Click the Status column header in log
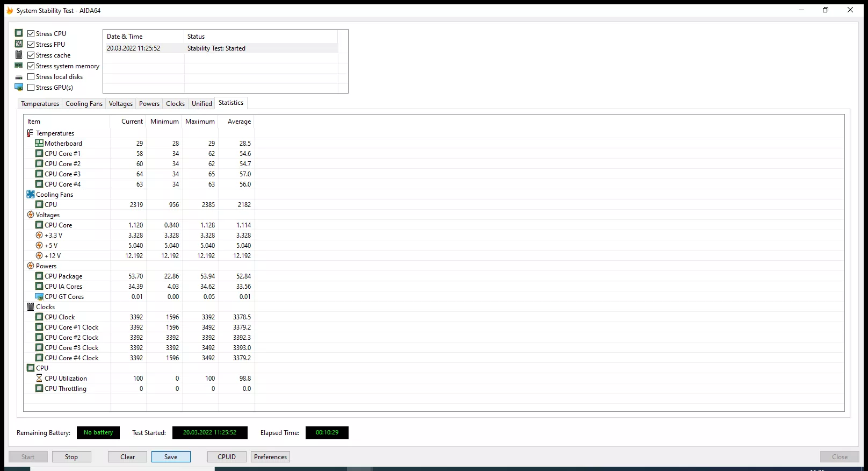The width and height of the screenshot is (868, 471). (x=261, y=37)
